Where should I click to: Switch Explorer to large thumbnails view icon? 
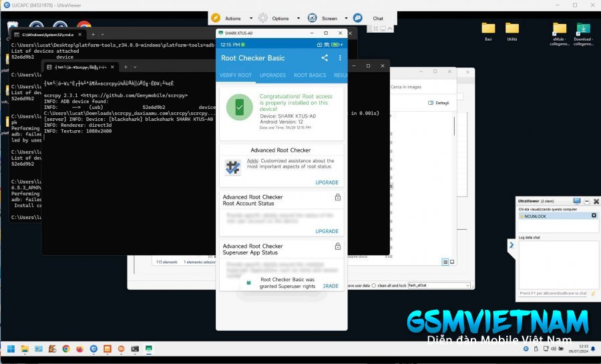pos(452,262)
